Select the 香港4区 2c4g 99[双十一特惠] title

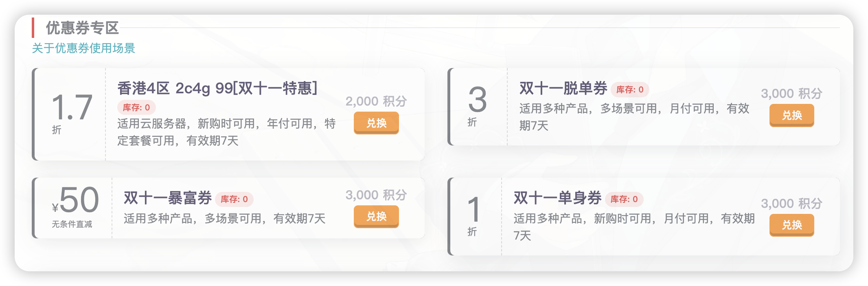[217, 88]
